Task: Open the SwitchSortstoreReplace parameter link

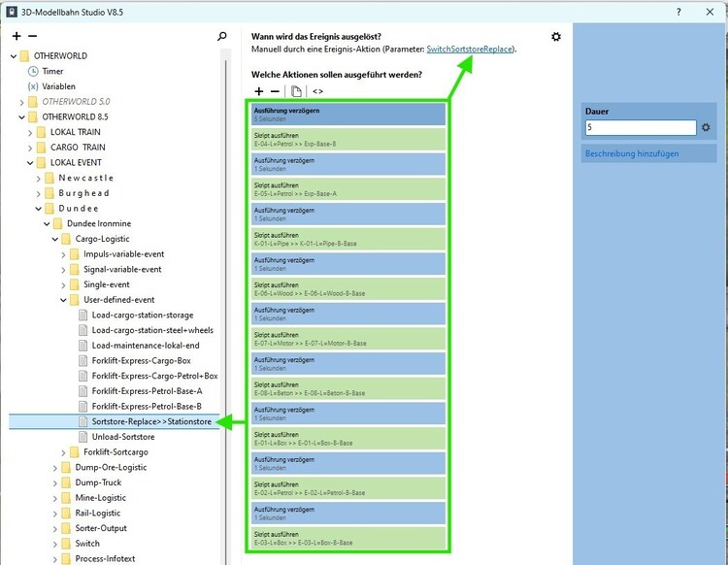Action: (470, 49)
